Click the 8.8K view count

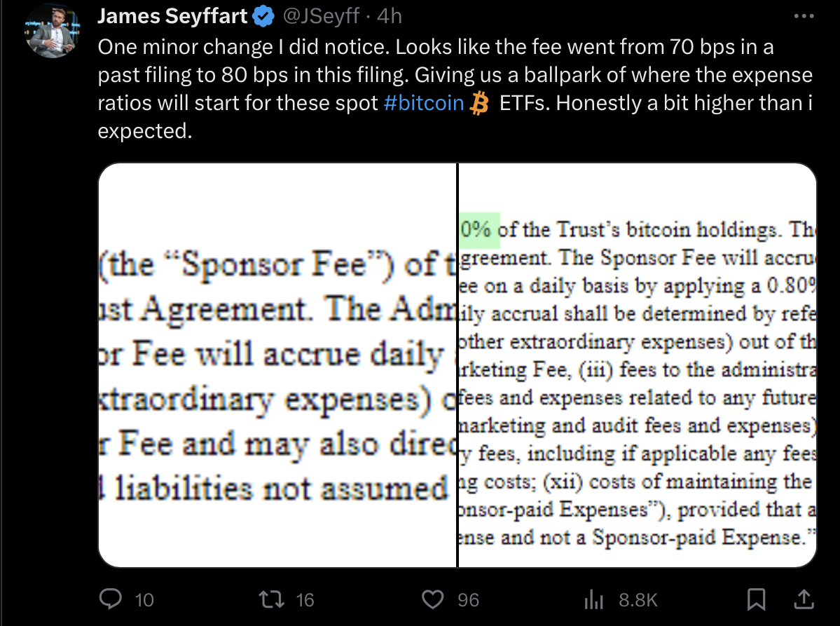[x=633, y=599]
